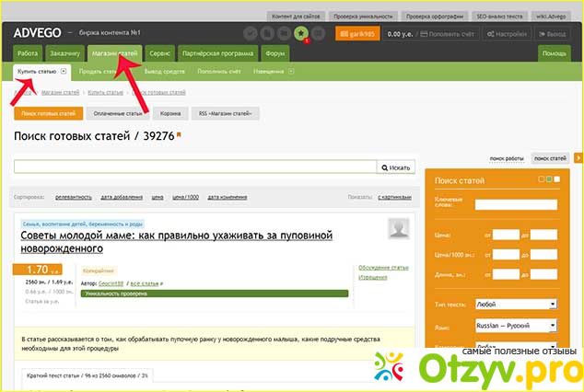This screenshot has height=392, width=584.
Task: Click the Цена 'от' input field
Action: [506, 235]
